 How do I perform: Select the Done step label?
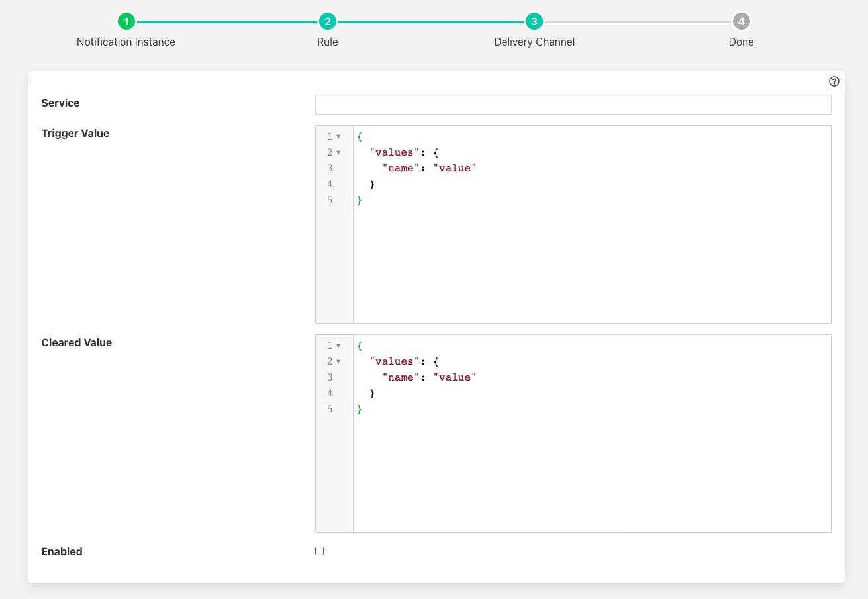coord(741,42)
